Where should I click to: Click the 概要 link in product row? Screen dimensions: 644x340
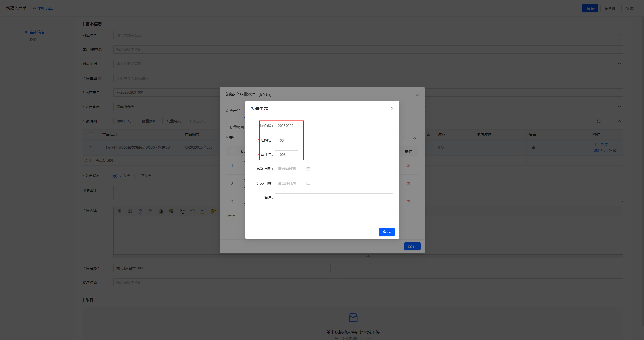coord(604,144)
